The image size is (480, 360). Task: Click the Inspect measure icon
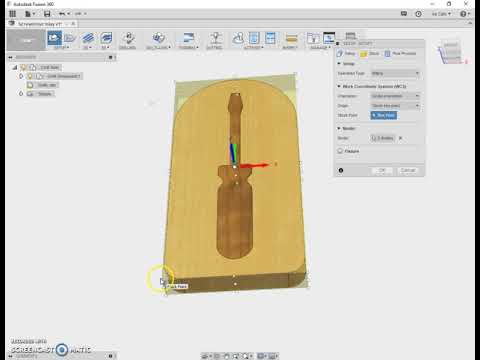[x=291, y=38]
